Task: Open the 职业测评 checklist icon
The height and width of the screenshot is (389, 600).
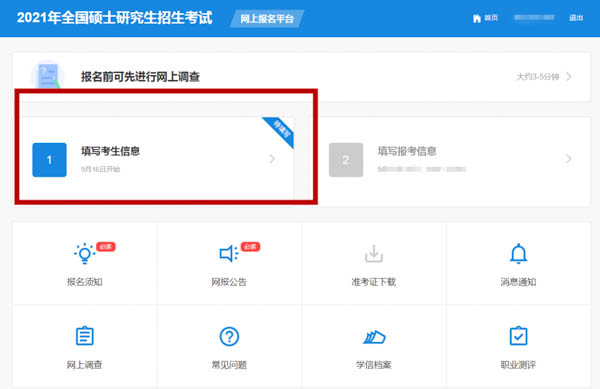Action: click(x=518, y=336)
